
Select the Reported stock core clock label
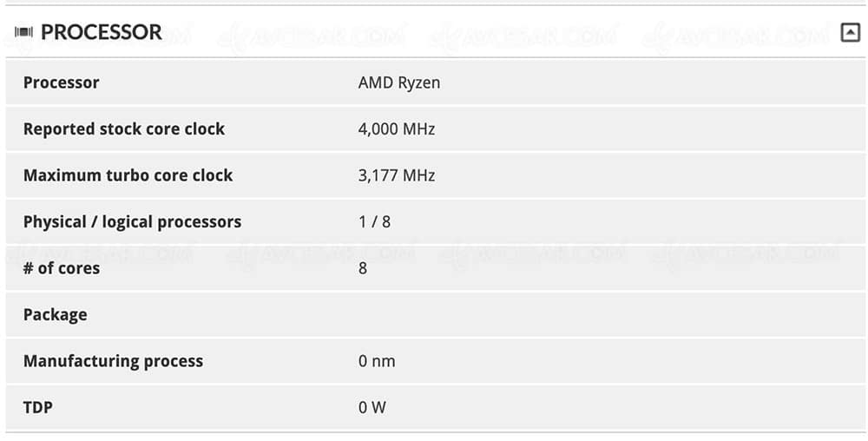pos(124,129)
